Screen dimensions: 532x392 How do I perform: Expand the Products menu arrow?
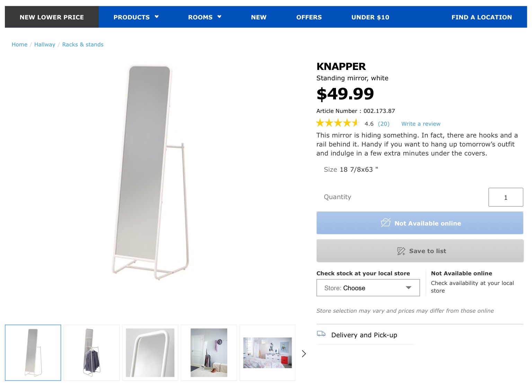(x=157, y=17)
